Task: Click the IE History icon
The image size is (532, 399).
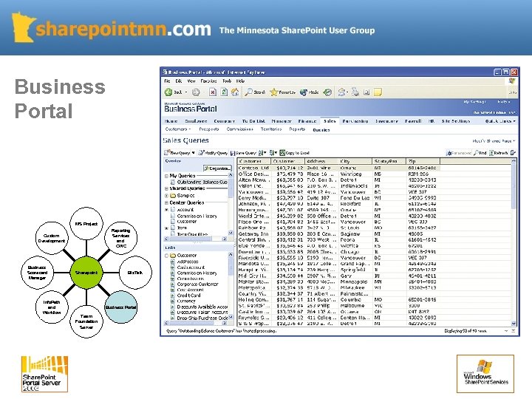Action: [x=327, y=92]
